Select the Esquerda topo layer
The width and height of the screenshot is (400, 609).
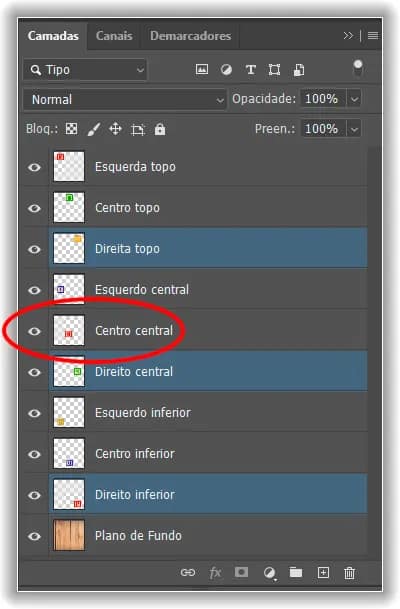(x=208, y=167)
